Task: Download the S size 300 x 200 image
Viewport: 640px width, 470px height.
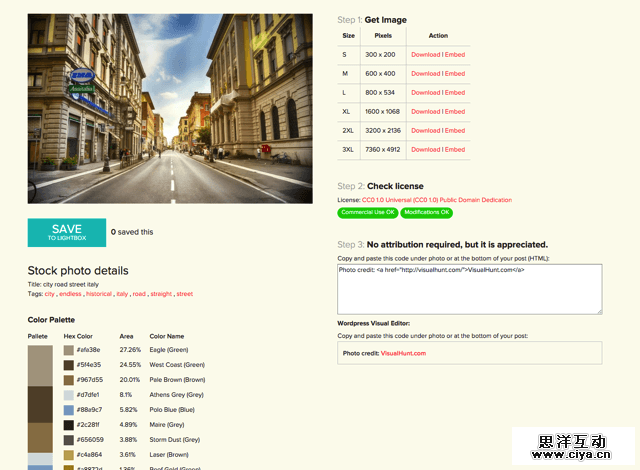Action: [x=424, y=55]
